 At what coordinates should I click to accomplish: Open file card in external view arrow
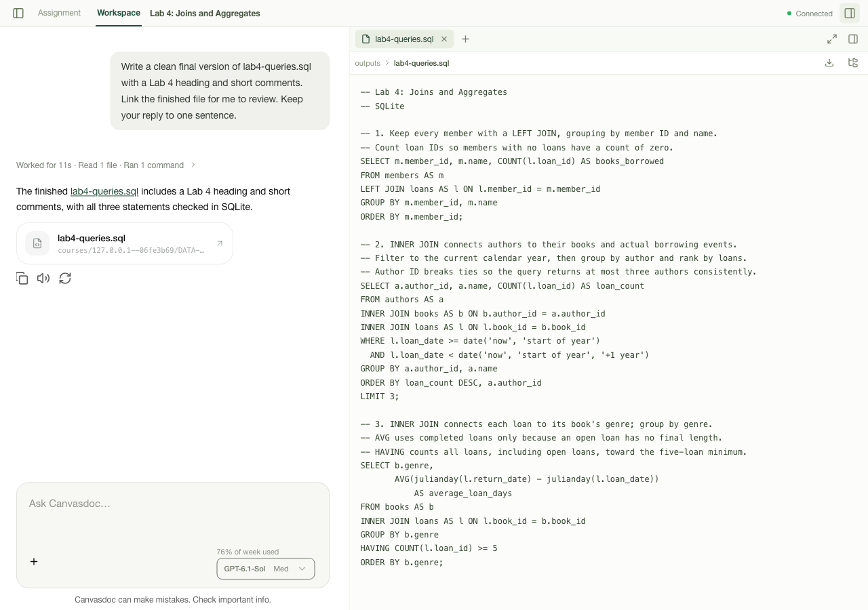tap(220, 243)
